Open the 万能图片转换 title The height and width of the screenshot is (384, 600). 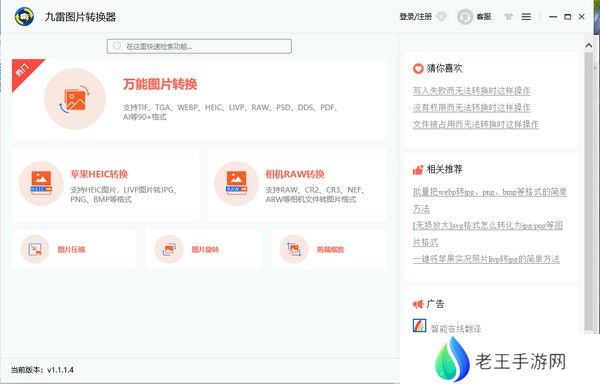pyautogui.click(x=160, y=84)
